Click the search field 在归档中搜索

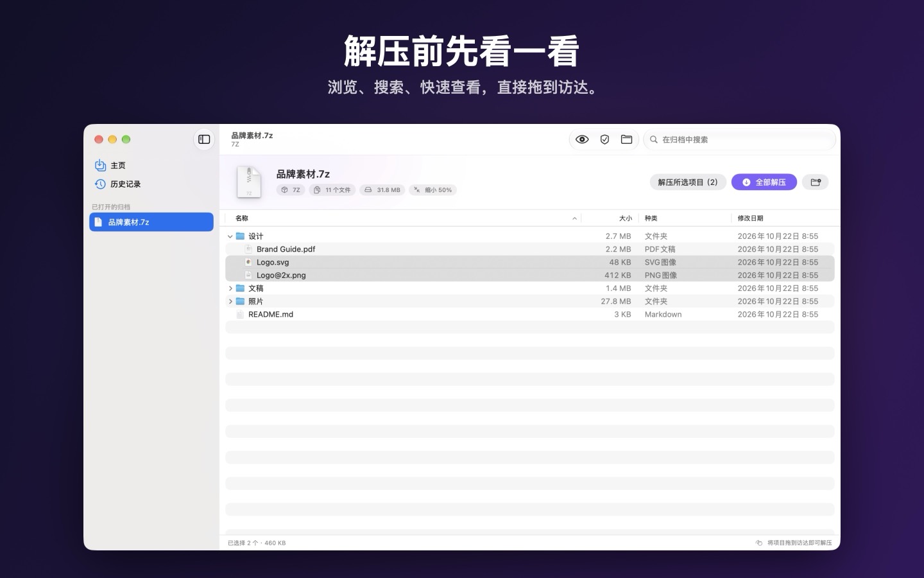739,139
